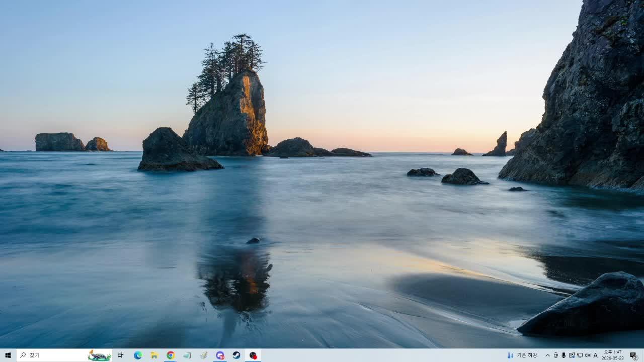Open volume control from speaker icon
644x362 pixels.
588,355
